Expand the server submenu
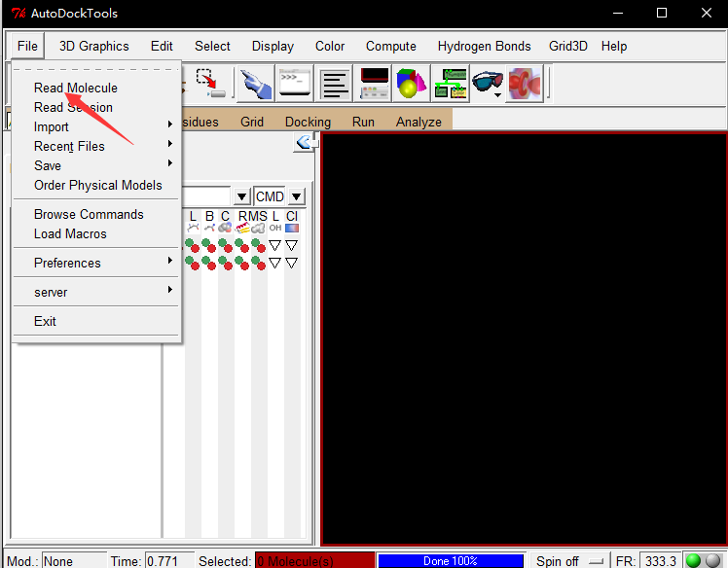This screenshot has height=568, width=728. 96,292
